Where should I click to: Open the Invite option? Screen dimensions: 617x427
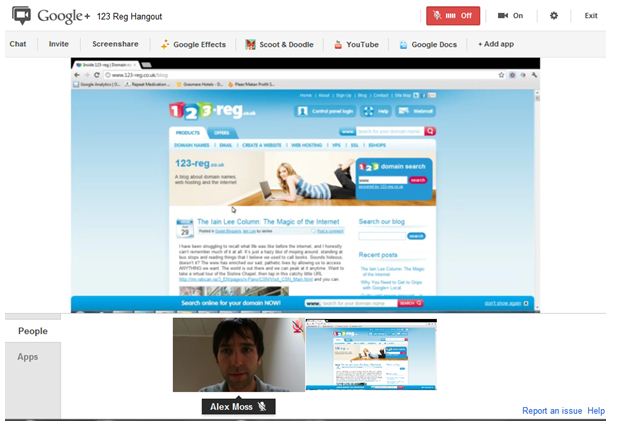click(x=59, y=44)
